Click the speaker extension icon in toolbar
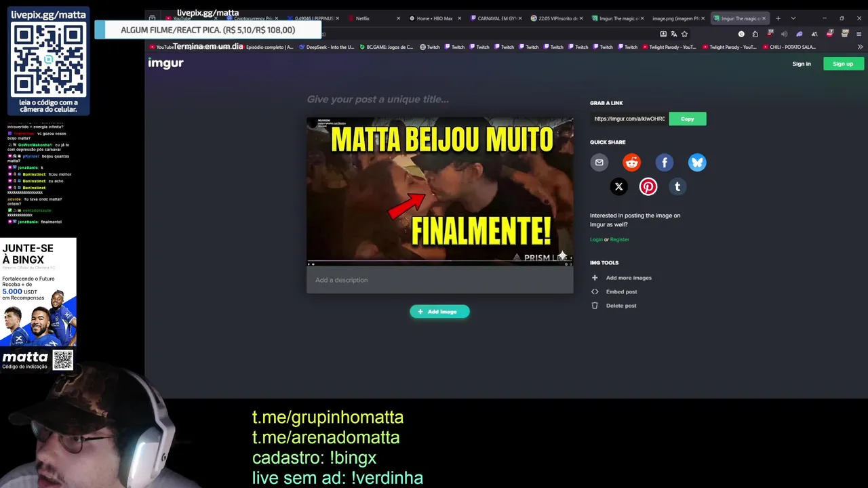The width and height of the screenshot is (868, 488). 785,34
